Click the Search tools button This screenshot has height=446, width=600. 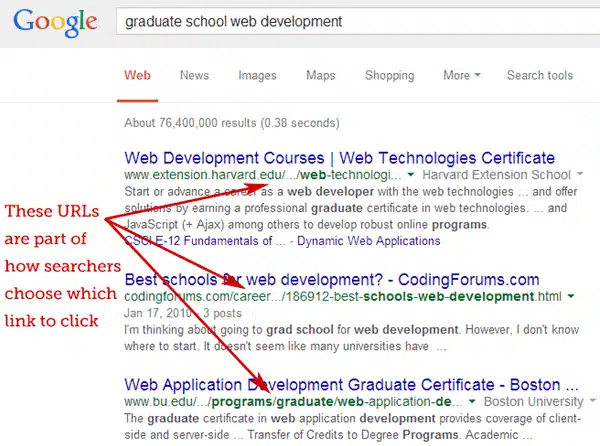(539, 75)
